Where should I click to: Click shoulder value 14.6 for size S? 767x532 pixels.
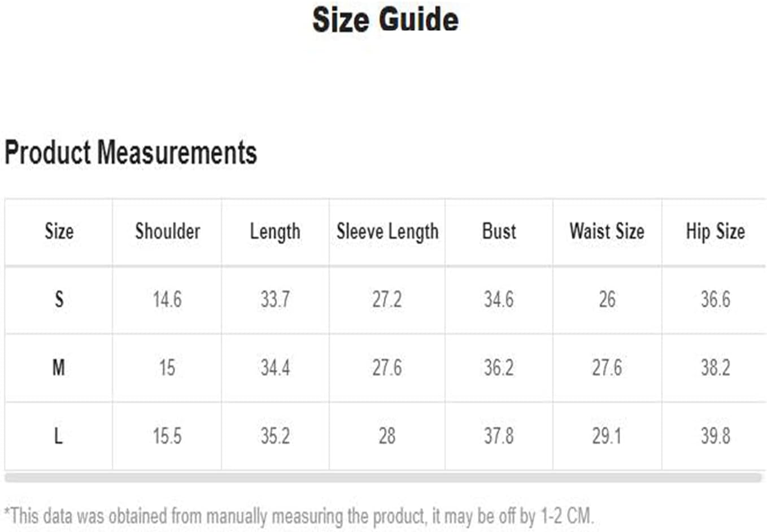(x=167, y=299)
